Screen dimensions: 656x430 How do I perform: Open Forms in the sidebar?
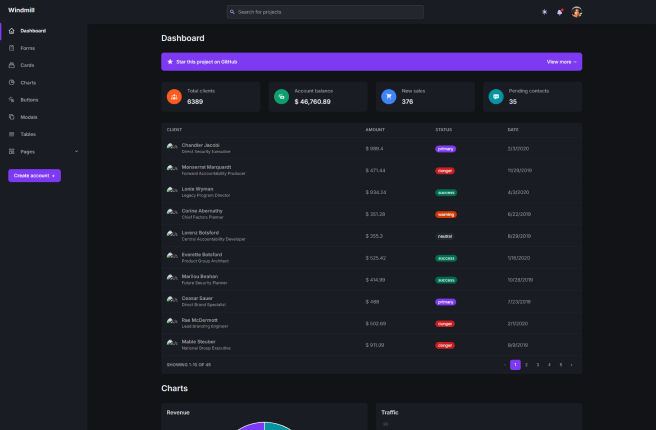coord(27,48)
